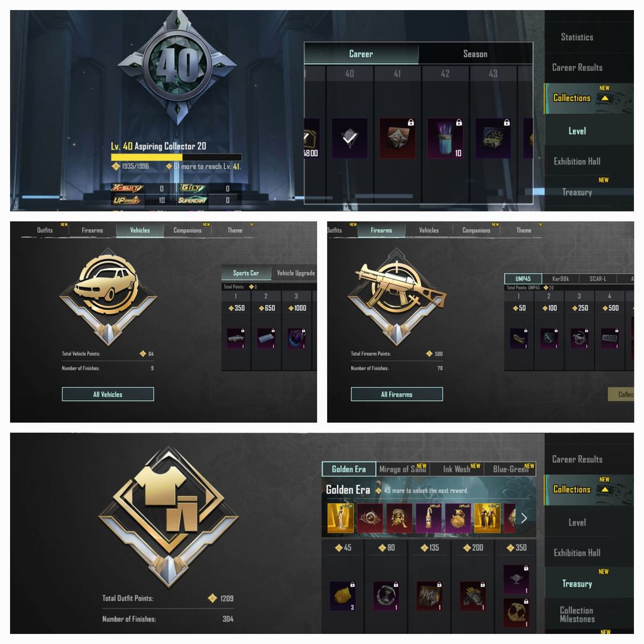This screenshot has width=644, height=644.
Task: Open the locked level 41 reward icon
Action: tap(397, 138)
